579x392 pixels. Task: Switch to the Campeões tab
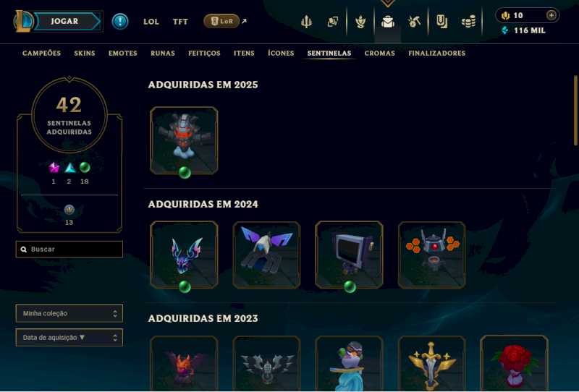pos(41,53)
